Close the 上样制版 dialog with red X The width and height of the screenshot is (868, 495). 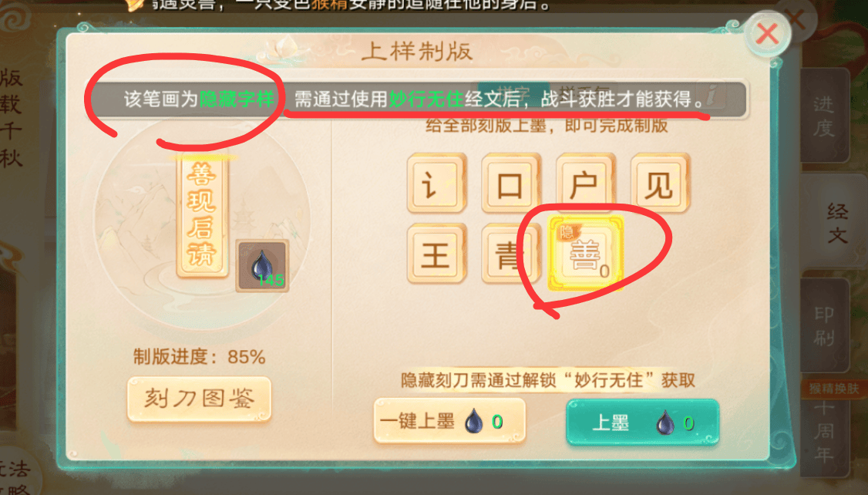(767, 34)
